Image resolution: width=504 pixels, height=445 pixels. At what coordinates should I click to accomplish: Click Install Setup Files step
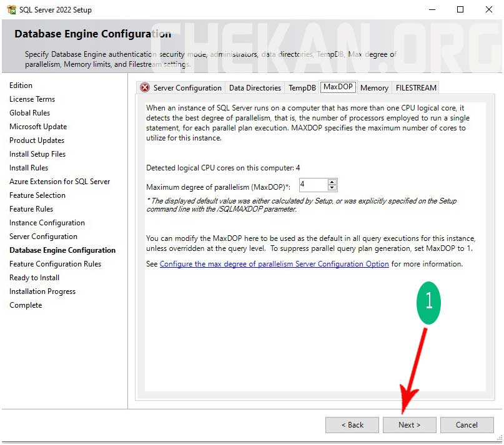pyautogui.click(x=37, y=154)
